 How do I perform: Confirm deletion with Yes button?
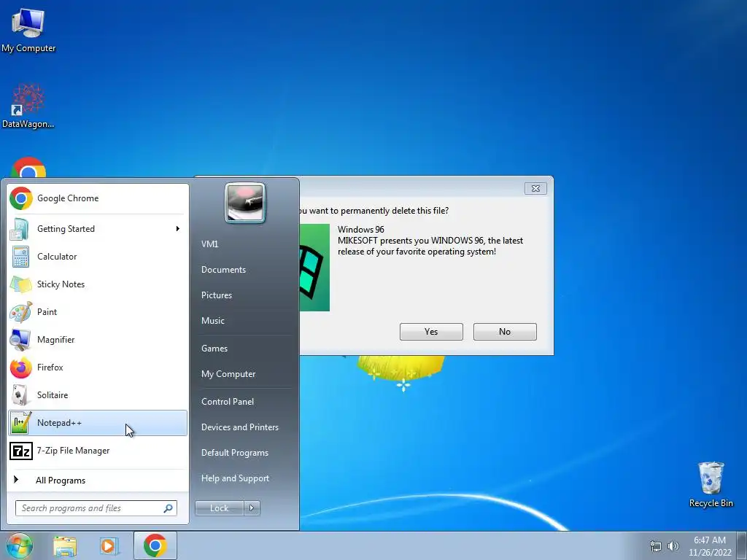(431, 332)
